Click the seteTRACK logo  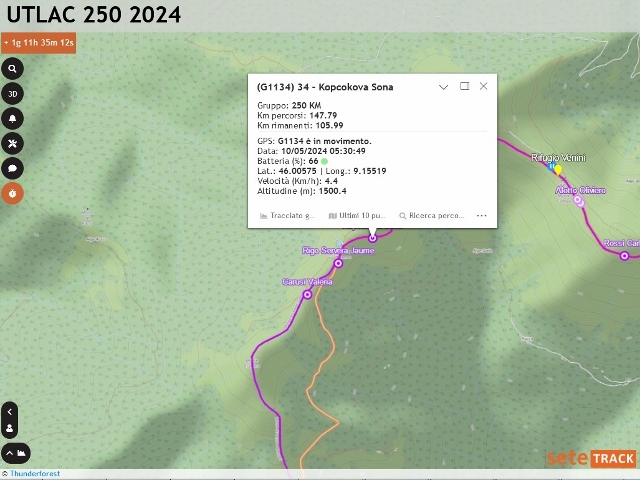click(591, 458)
